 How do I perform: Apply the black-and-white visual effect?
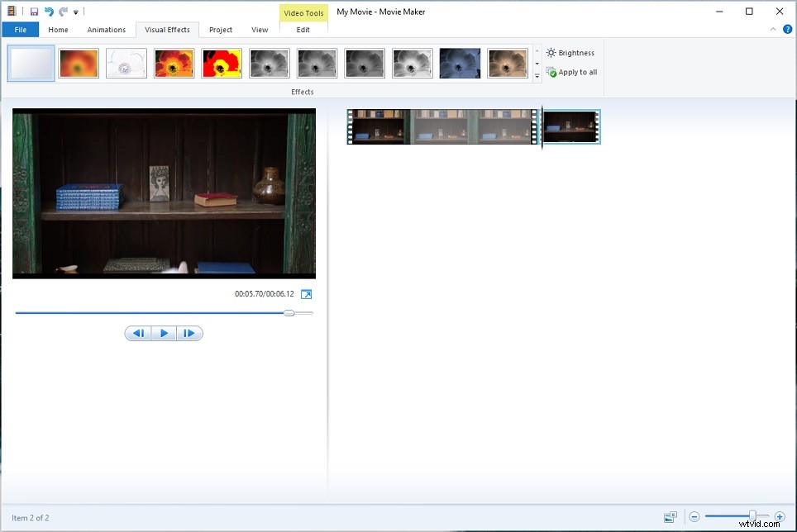[x=269, y=63]
